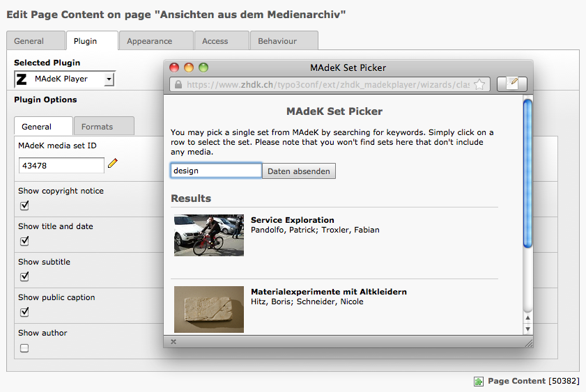Select the Service Exploration result title
586x392 pixels.
[293, 220]
